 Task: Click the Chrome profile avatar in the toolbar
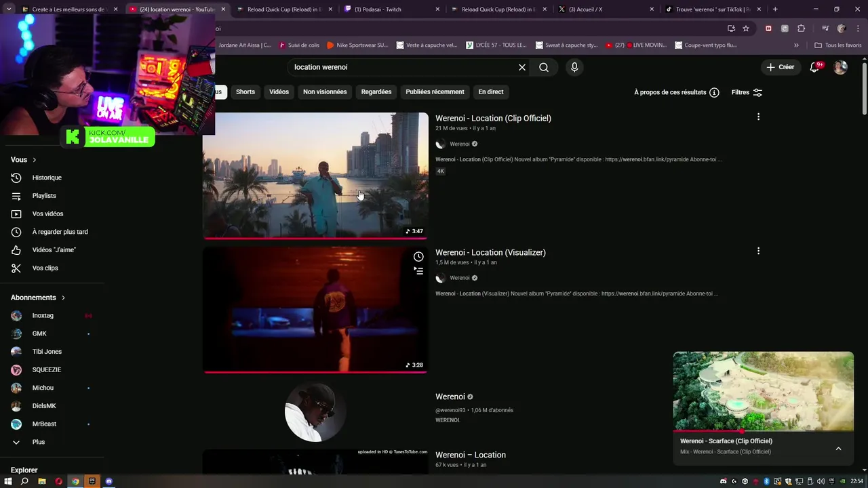[842, 28]
